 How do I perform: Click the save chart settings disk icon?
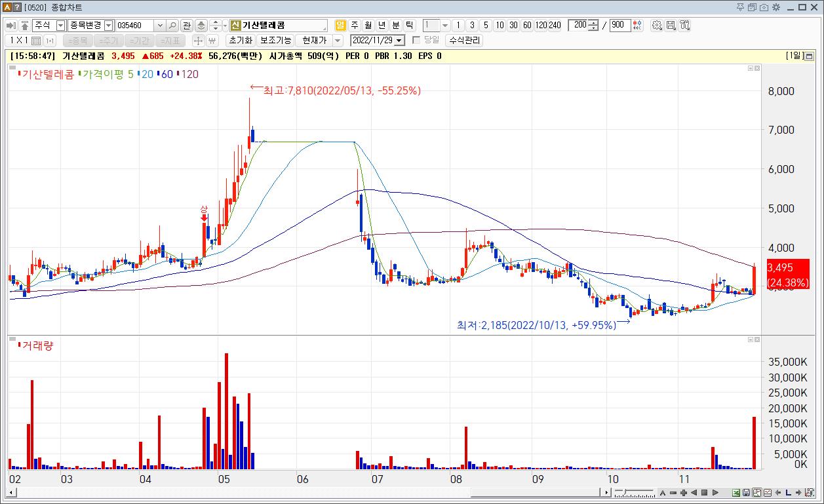pos(671,25)
